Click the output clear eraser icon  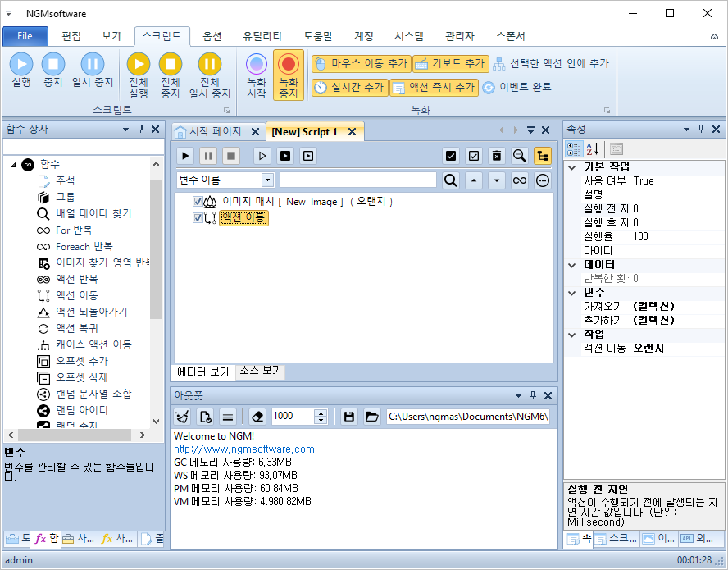(257, 417)
